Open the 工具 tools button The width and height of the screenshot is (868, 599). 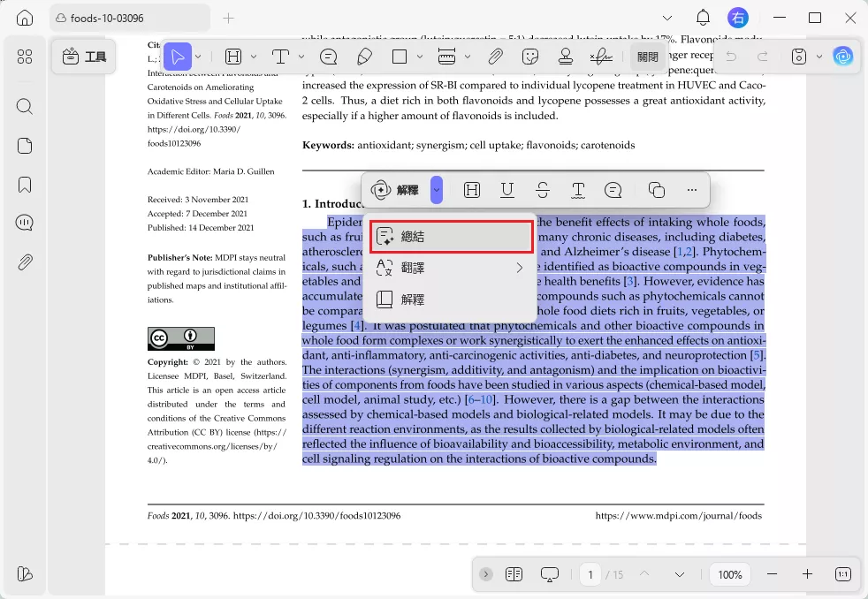(84, 57)
